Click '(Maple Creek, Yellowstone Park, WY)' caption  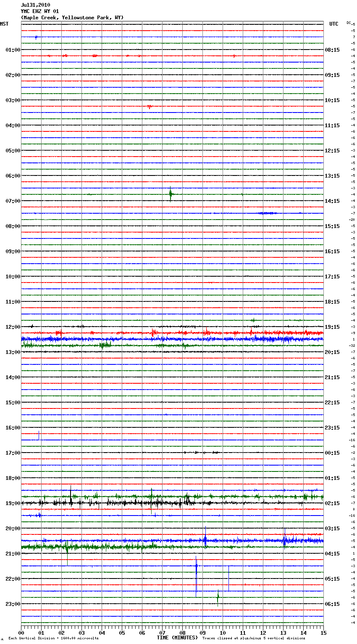72,18
